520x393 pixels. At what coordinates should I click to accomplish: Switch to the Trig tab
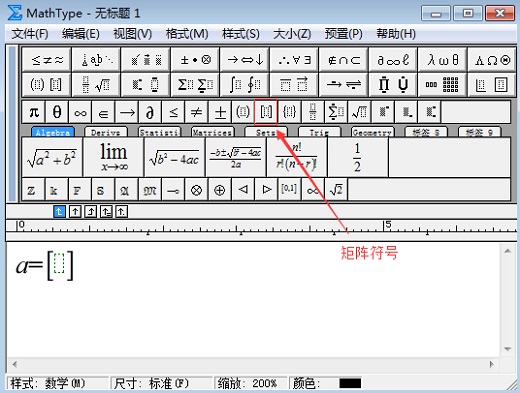click(x=319, y=132)
